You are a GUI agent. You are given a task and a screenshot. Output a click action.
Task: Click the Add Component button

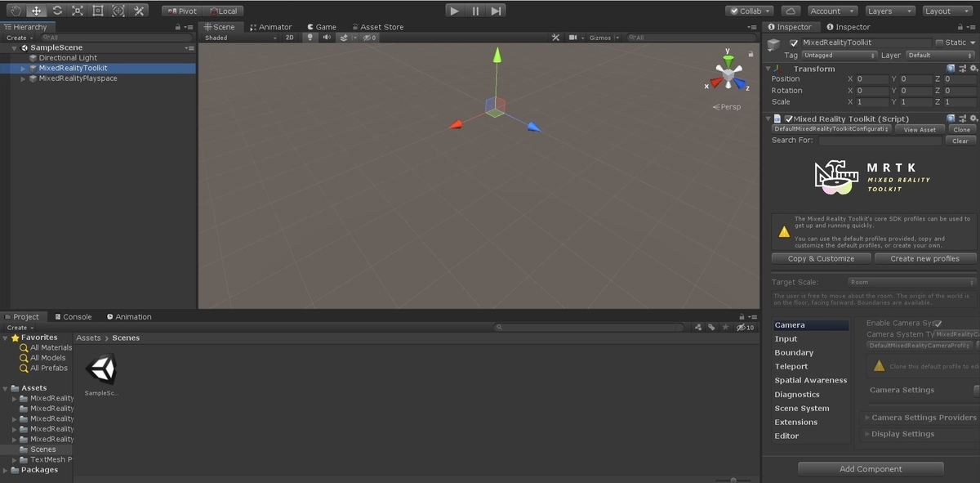click(871, 469)
